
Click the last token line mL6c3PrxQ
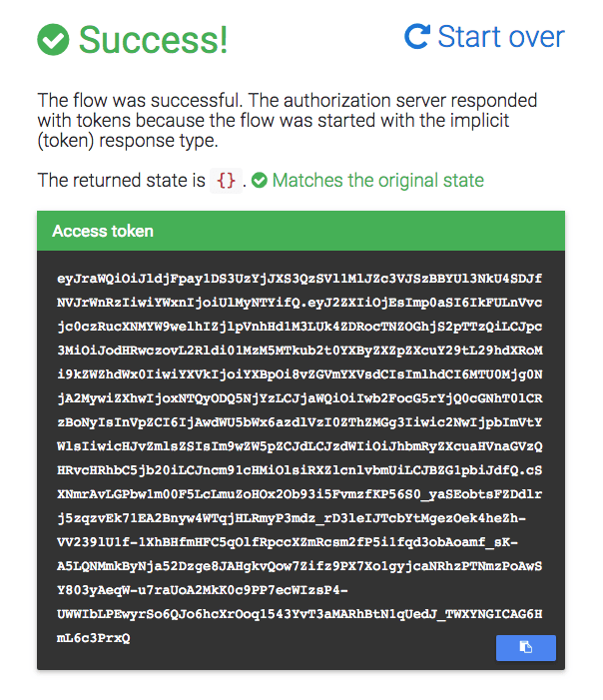(93, 638)
